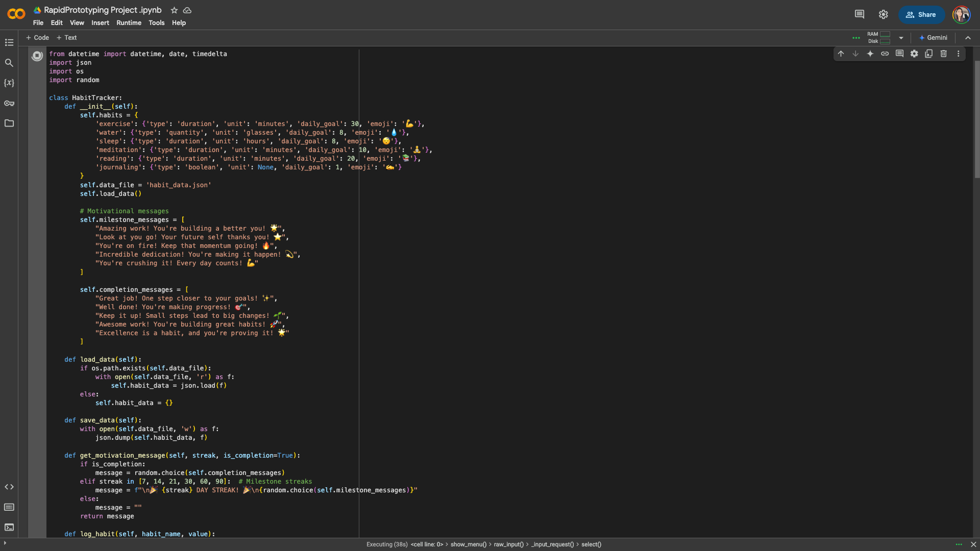Open Colab settings gear
The height and width of the screenshot is (551, 980).
[x=884, y=14]
